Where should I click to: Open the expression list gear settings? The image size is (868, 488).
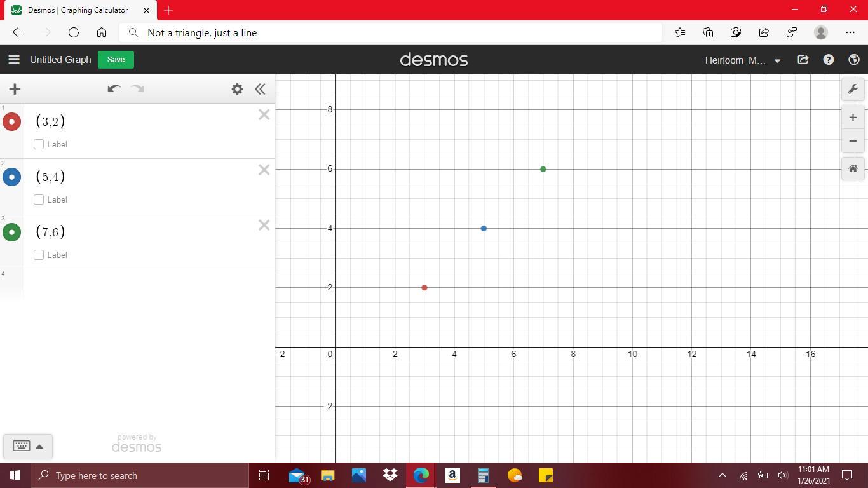point(237,89)
